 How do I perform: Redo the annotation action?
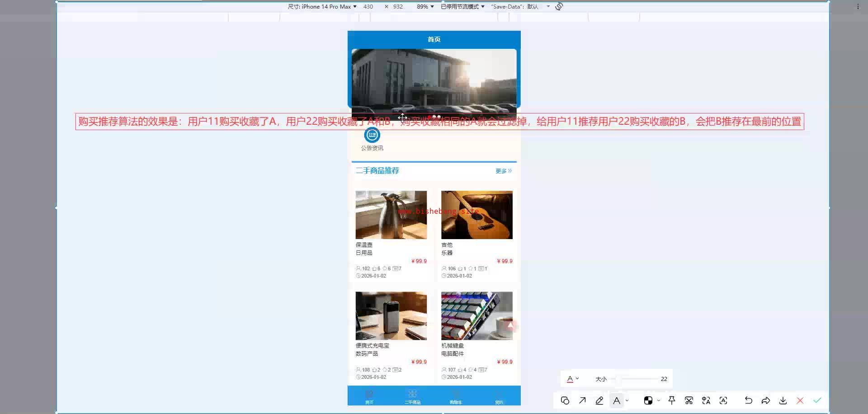765,400
